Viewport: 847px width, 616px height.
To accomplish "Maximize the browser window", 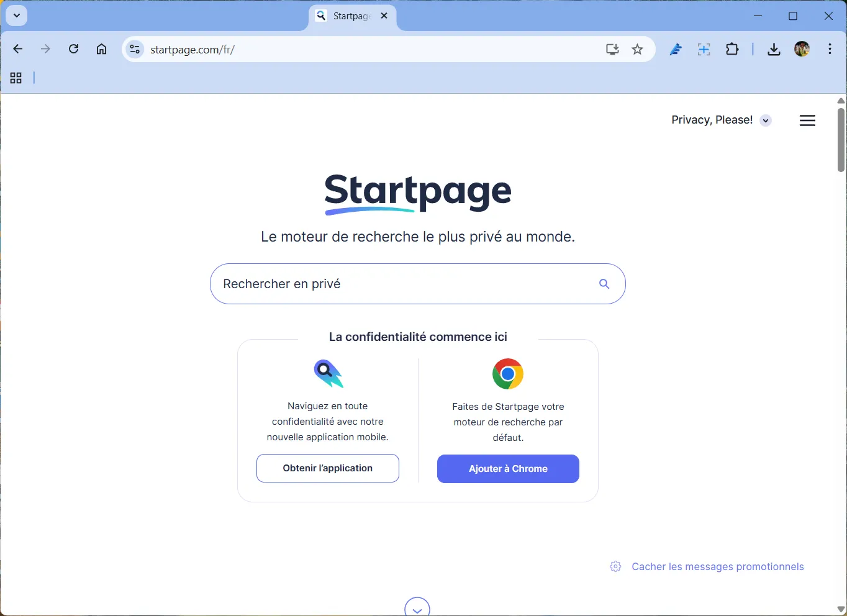I will [793, 16].
